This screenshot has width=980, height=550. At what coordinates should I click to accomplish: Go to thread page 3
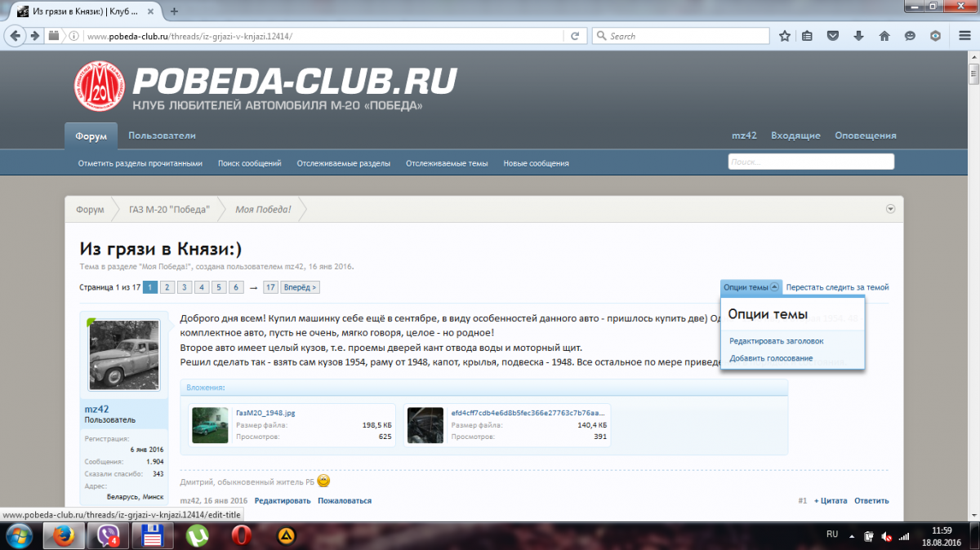point(185,287)
